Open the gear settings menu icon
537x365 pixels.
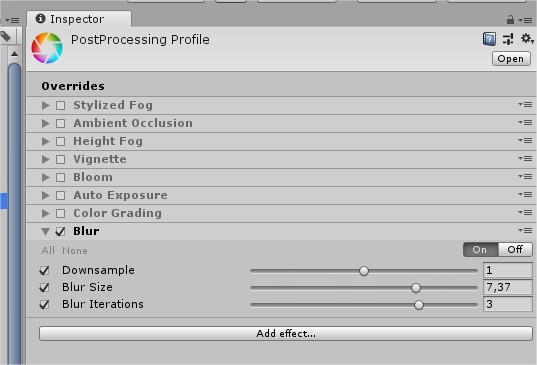pyautogui.click(x=527, y=38)
